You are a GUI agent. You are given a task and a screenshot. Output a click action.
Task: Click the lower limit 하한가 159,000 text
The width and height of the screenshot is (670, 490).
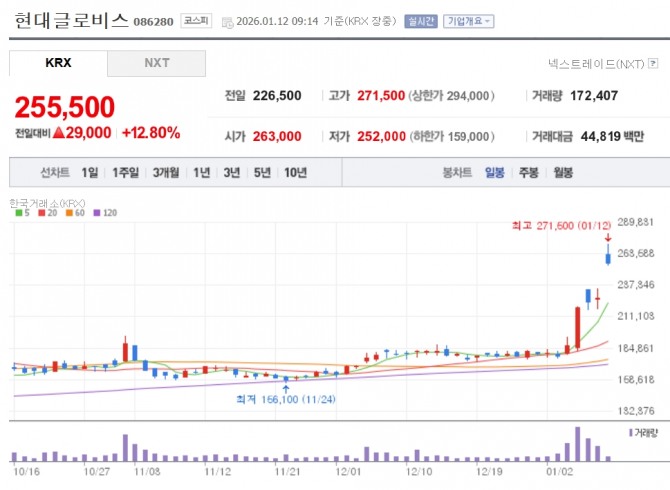[x=452, y=136]
